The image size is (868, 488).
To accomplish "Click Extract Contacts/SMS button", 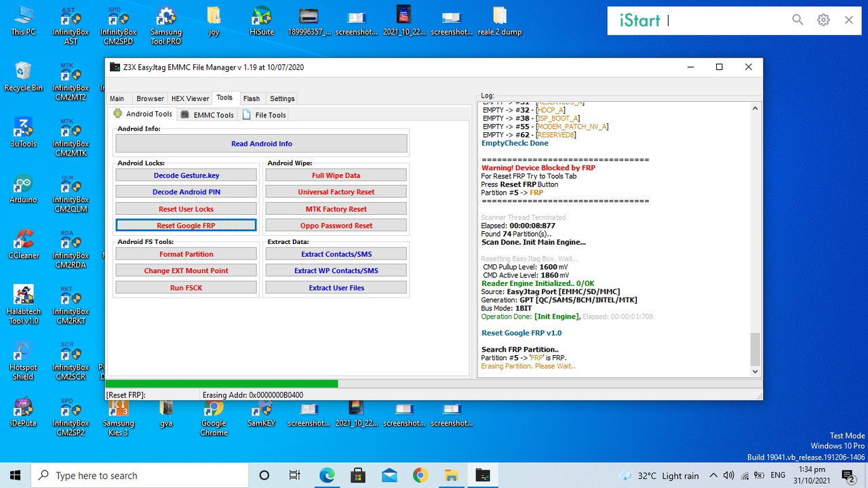I will [336, 254].
